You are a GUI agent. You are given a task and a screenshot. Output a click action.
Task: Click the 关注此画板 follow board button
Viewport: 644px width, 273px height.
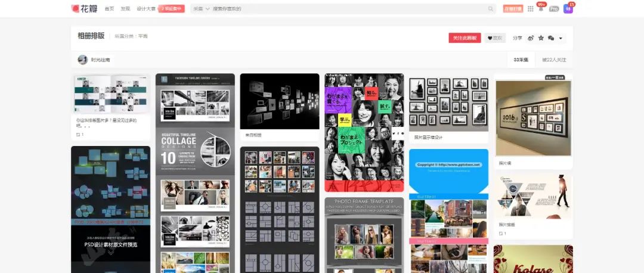pos(465,38)
